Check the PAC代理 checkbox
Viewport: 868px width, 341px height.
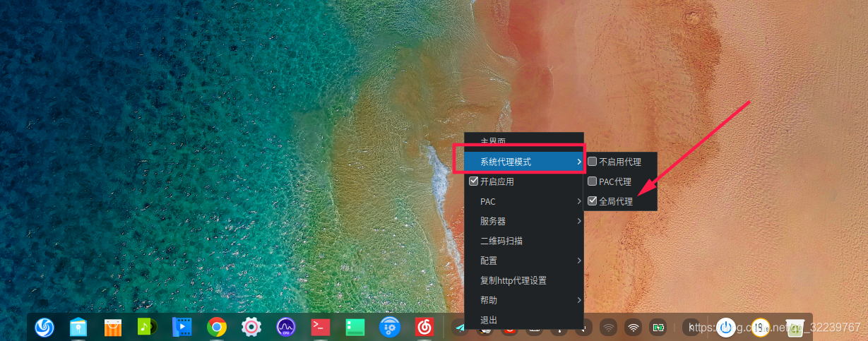(x=593, y=181)
